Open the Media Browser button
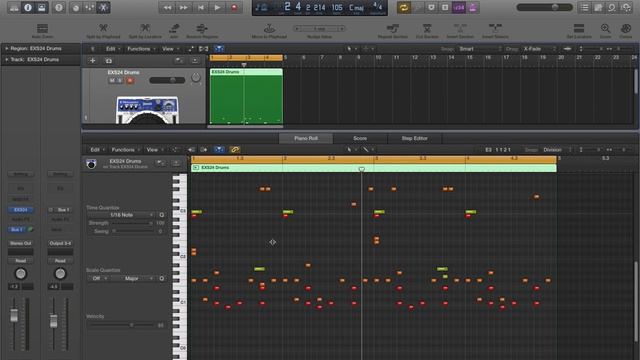Screen dimensions: 640x360 tap(626, 7)
